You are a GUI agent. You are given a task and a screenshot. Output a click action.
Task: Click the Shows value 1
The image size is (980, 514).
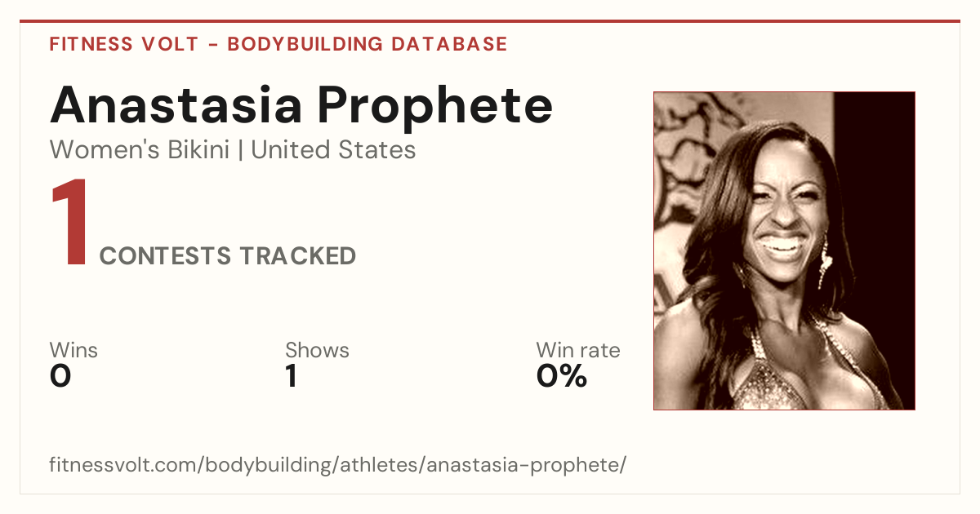tap(291, 376)
